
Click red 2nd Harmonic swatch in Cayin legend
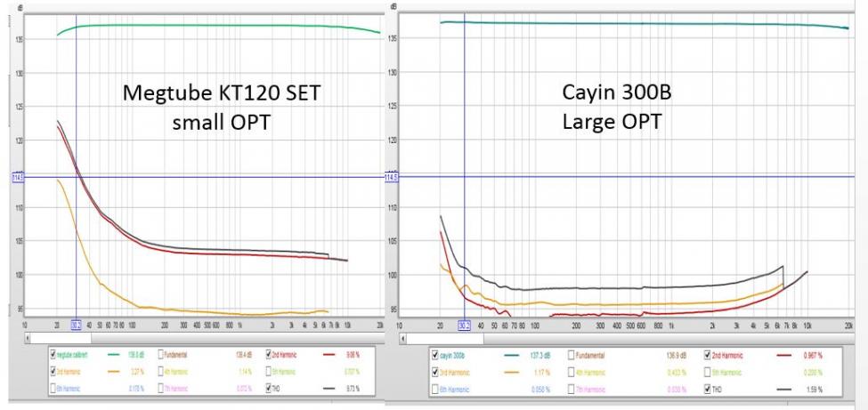tap(783, 355)
